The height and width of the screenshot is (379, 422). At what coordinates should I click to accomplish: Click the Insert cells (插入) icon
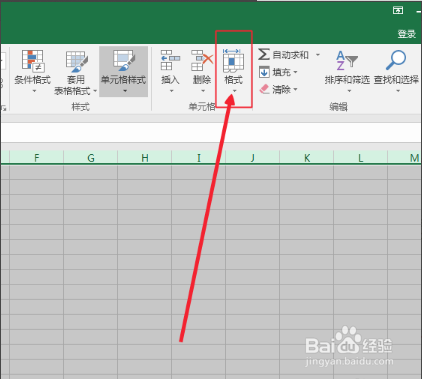170,60
